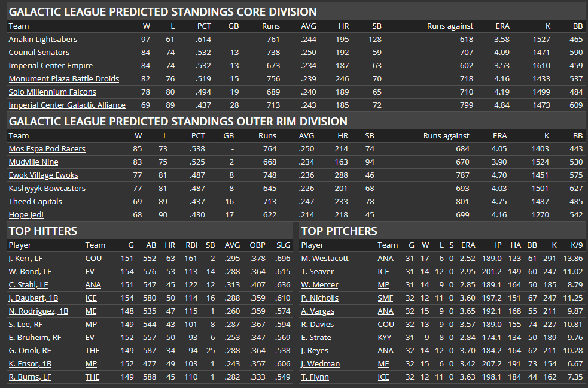Select pitcher J. Wedman's name
The height and width of the screenshot is (388, 588).
pos(321,364)
